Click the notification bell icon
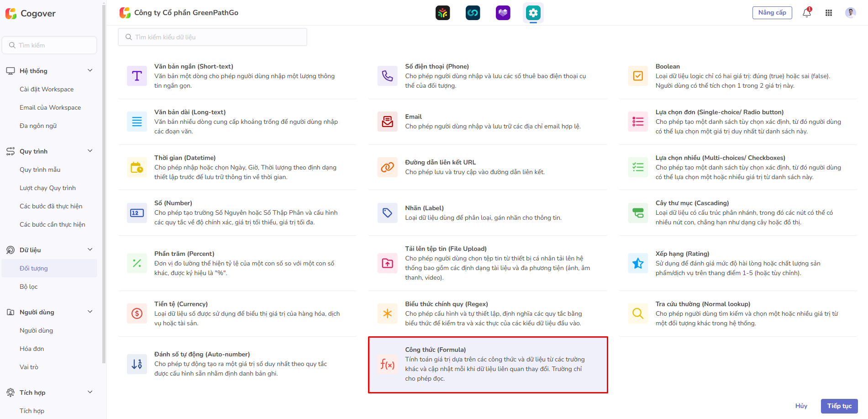The height and width of the screenshot is (419, 868). [x=806, y=13]
